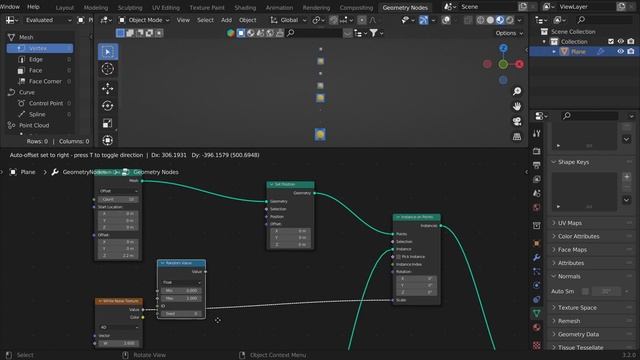Switch to solid viewport shading
The height and width of the screenshot is (360, 640).
coord(490,20)
